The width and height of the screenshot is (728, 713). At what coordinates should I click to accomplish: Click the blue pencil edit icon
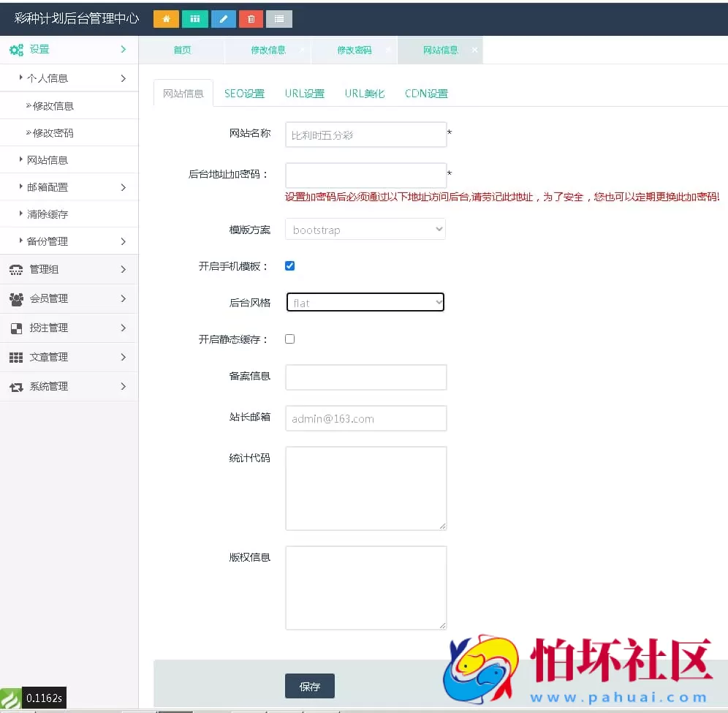coord(223,19)
